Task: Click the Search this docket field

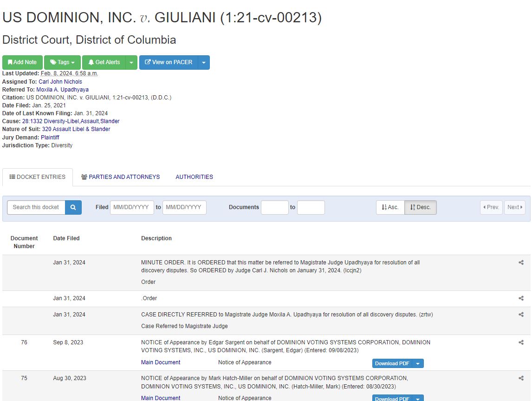Action: point(36,207)
